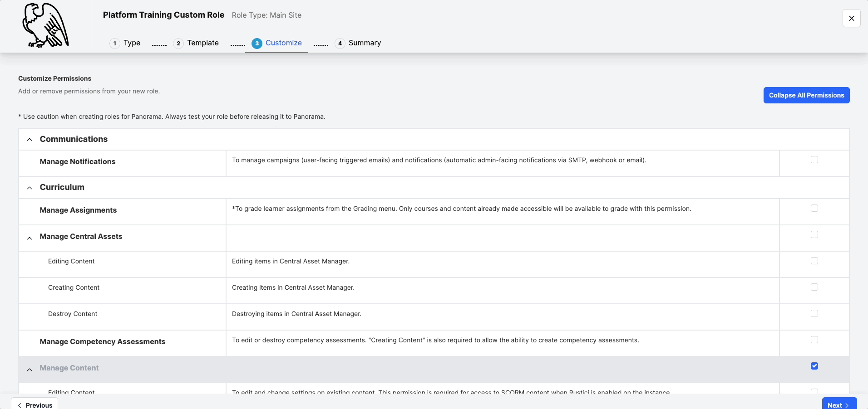Screen dimensions: 868x409
Task: Go to the Type step
Action: [x=132, y=43]
